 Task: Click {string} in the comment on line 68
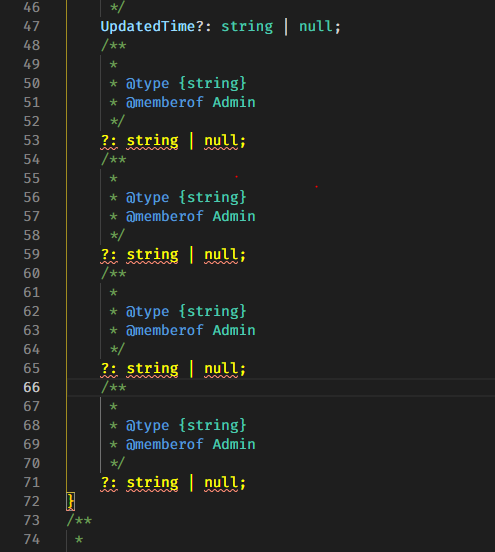coord(213,426)
